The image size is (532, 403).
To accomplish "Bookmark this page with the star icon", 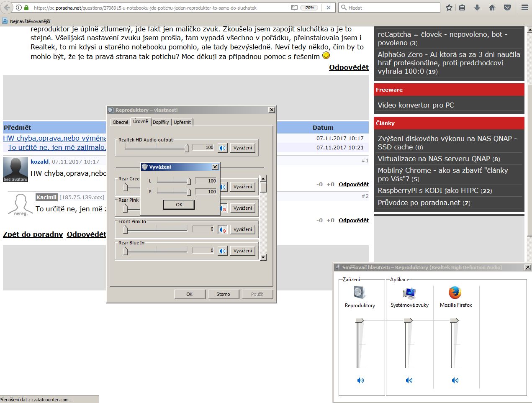I will pyautogui.click(x=449, y=8).
